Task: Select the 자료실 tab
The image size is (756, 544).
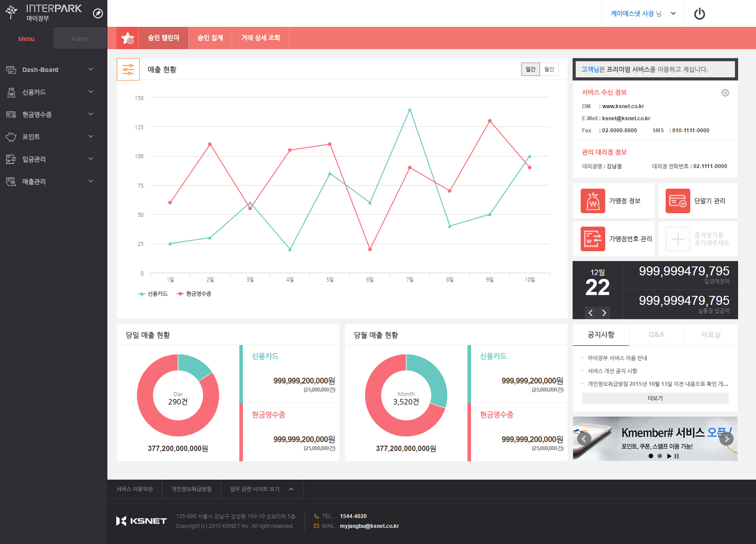Action: point(711,335)
